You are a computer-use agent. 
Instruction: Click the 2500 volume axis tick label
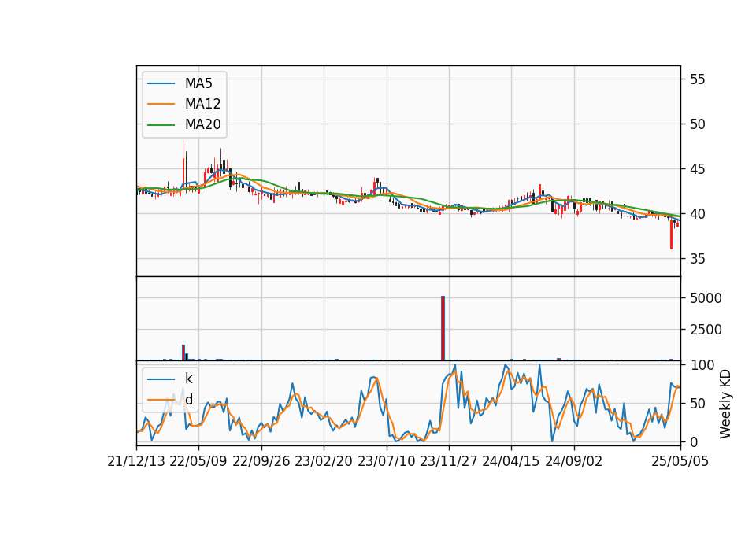click(706, 330)
